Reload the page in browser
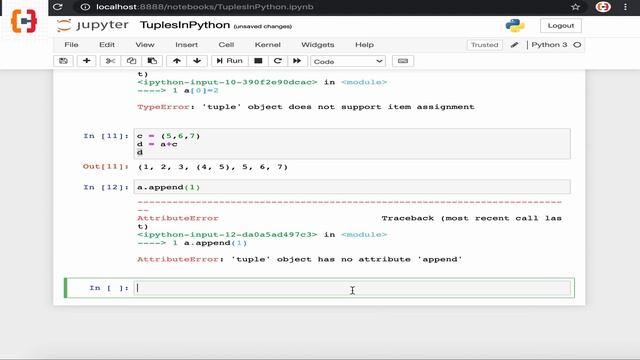The height and width of the screenshot is (360, 640). [x=58, y=7]
